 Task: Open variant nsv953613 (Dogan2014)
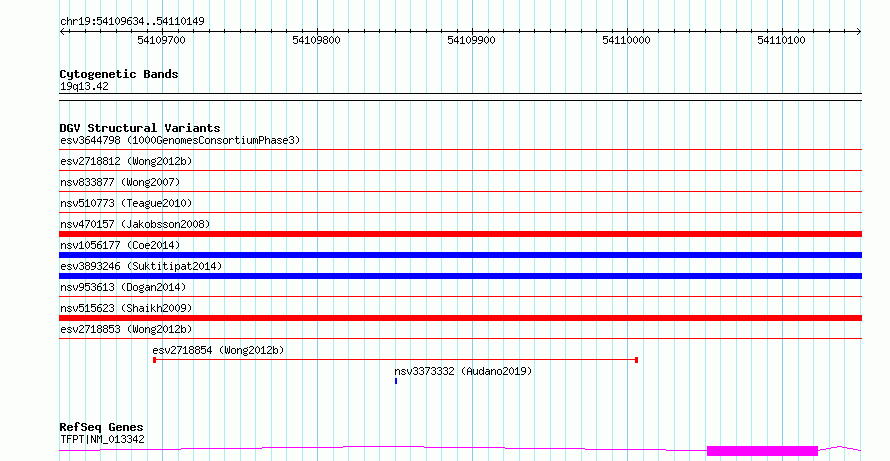coord(123,287)
